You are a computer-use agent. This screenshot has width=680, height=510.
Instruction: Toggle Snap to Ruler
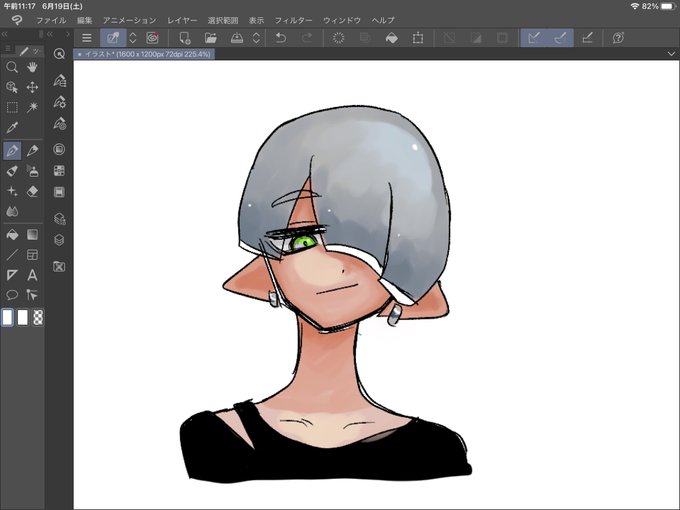click(x=534, y=38)
